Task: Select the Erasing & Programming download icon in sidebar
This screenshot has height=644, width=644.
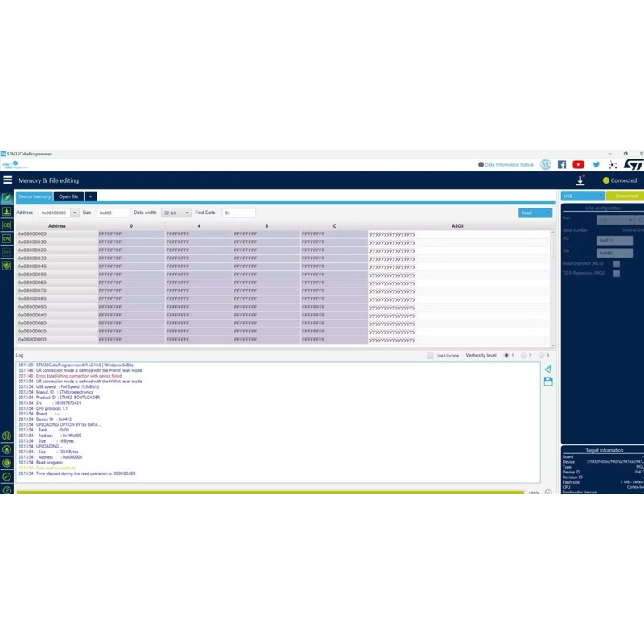Action: point(7,212)
